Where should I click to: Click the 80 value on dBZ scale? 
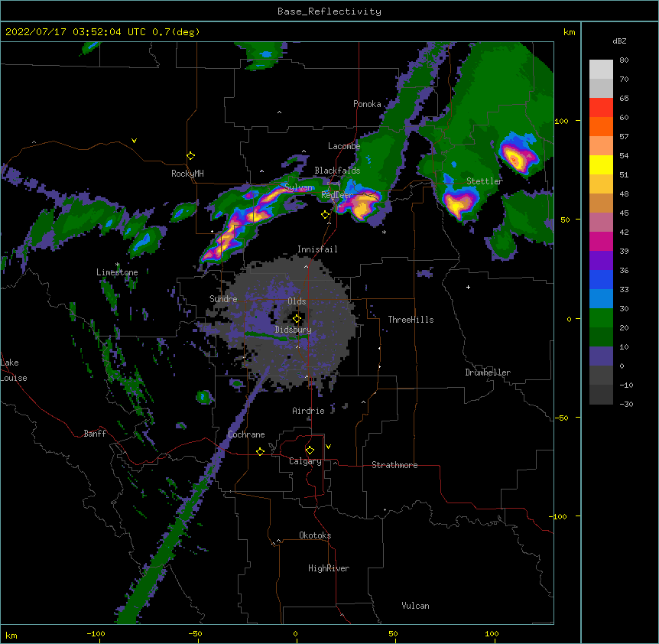tap(624, 60)
